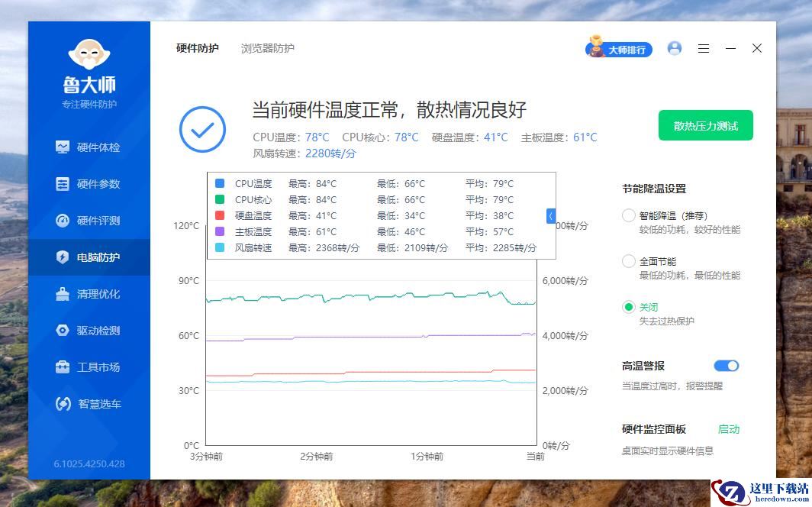This screenshot has width=812, height=507.
Task: Click the 1分钟前 chart time label
Action: pos(427,457)
